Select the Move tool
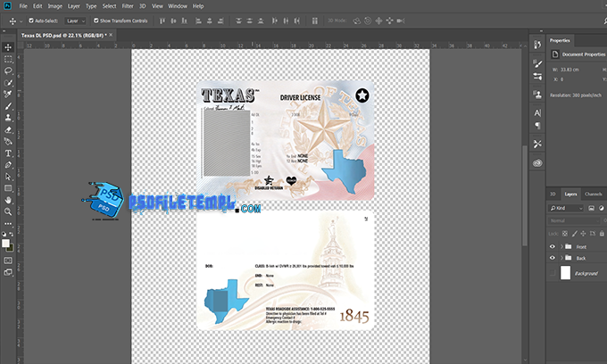The height and width of the screenshot is (364, 607). coord(8,47)
